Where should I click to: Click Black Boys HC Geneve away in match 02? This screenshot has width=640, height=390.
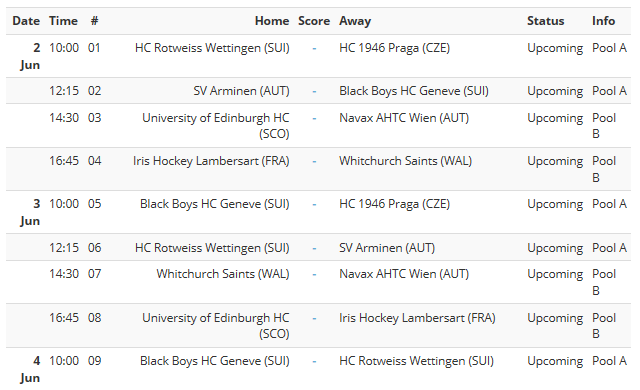click(414, 91)
